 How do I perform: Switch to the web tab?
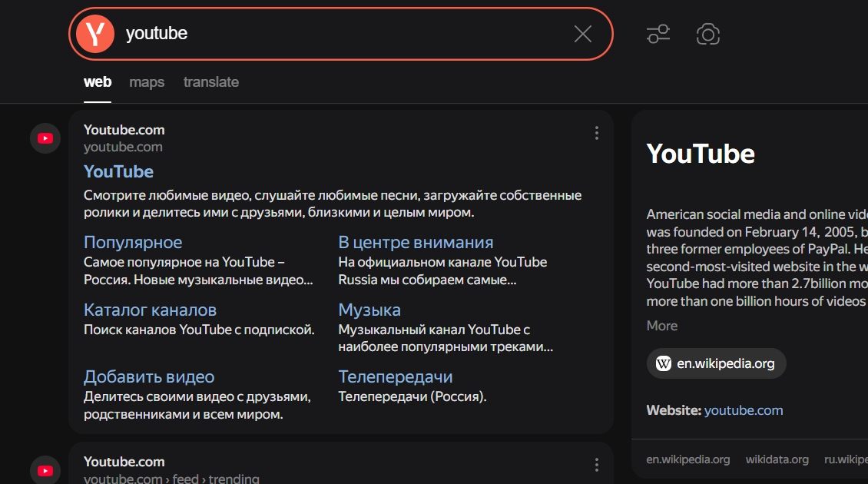tap(98, 82)
